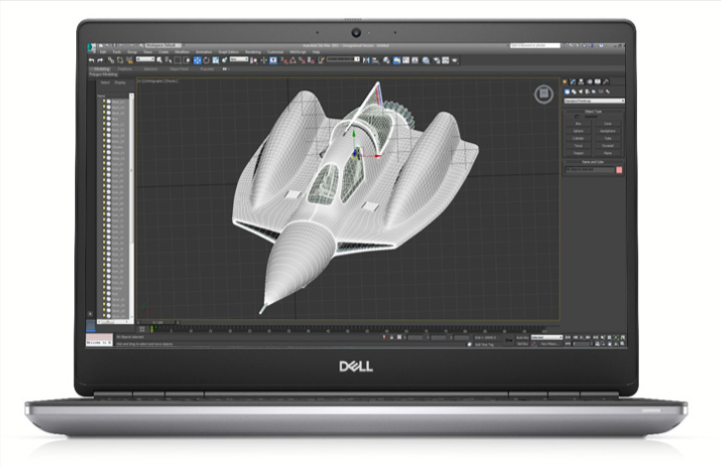Open the Curve Editor icon
Viewport: 721px width, 467px height.
pos(406,60)
